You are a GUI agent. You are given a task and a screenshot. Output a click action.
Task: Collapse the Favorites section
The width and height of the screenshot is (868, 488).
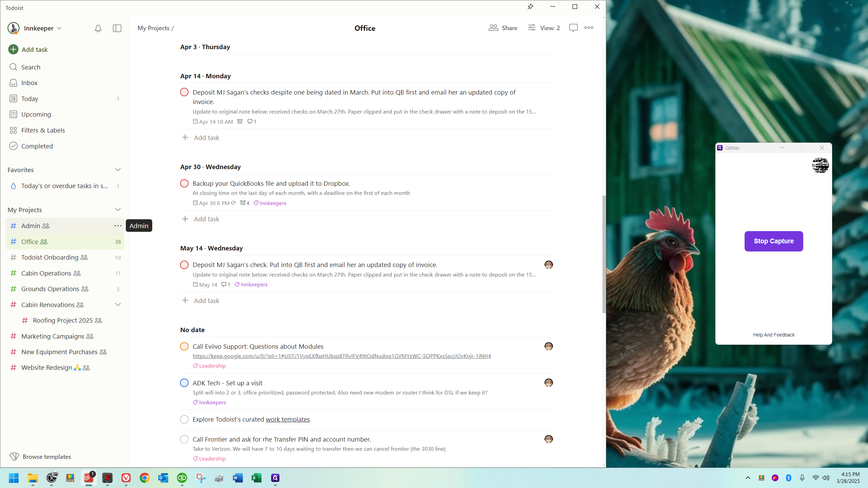118,170
